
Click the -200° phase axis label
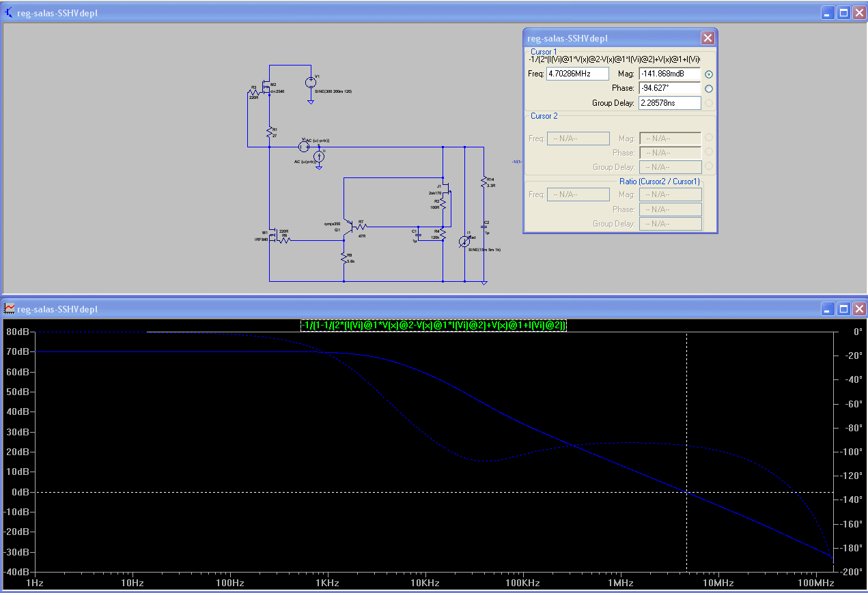tap(852, 572)
